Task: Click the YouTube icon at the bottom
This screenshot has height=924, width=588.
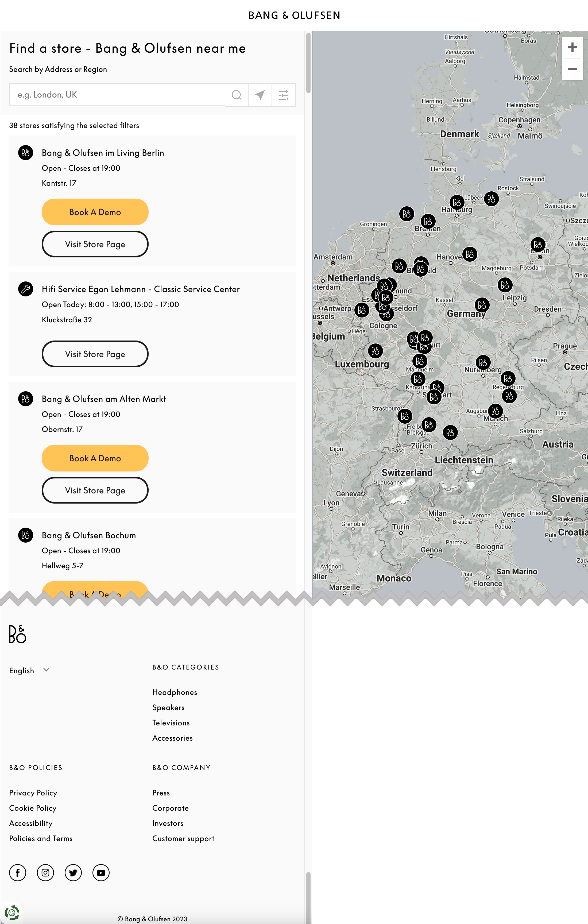Action: point(101,873)
